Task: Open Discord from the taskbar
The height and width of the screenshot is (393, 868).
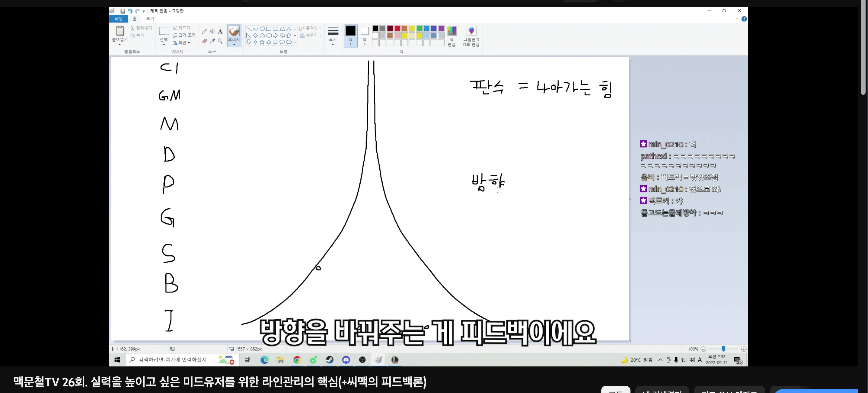Action: pos(346,360)
